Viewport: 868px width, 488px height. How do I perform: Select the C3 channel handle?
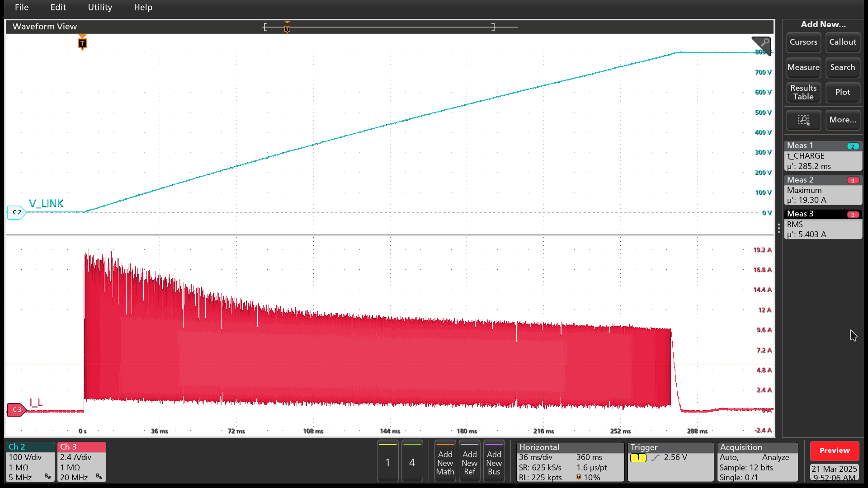tap(17, 409)
